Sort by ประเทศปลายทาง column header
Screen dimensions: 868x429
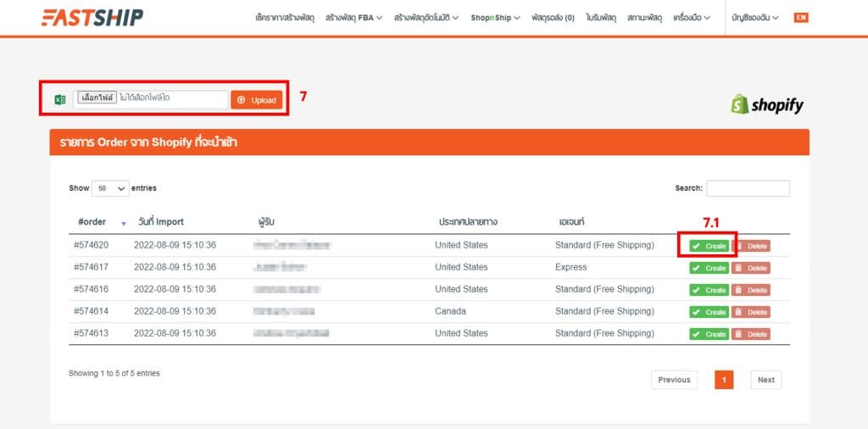coord(468,222)
